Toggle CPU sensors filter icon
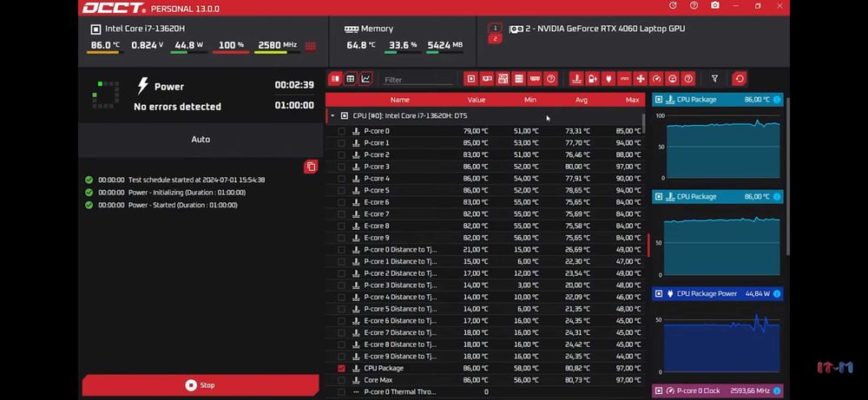 pos(471,79)
